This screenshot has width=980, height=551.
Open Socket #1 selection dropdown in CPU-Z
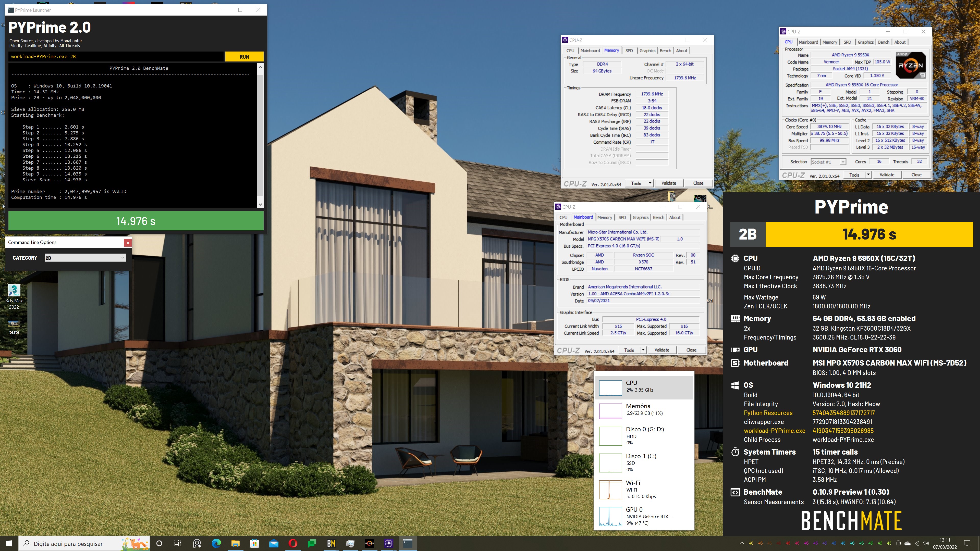[x=828, y=162]
